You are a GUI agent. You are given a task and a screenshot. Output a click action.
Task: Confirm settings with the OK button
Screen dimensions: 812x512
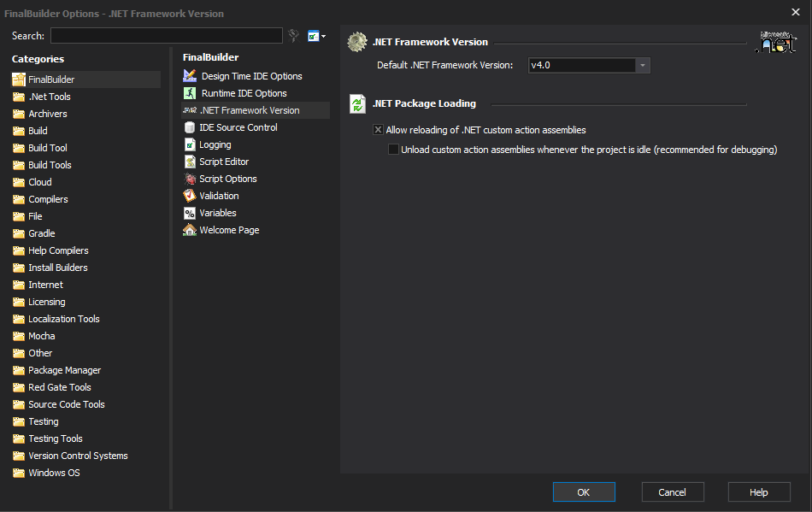(x=584, y=491)
